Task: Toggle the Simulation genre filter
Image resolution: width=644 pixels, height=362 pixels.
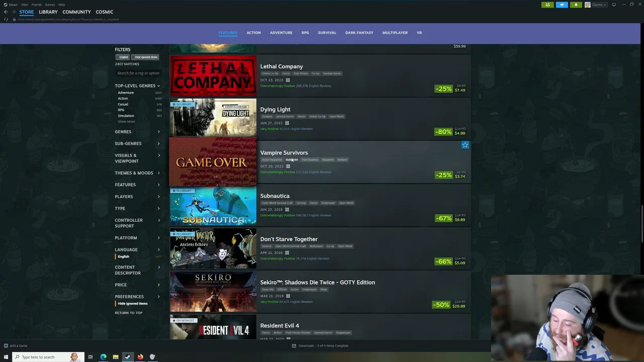Action: (x=139, y=116)
